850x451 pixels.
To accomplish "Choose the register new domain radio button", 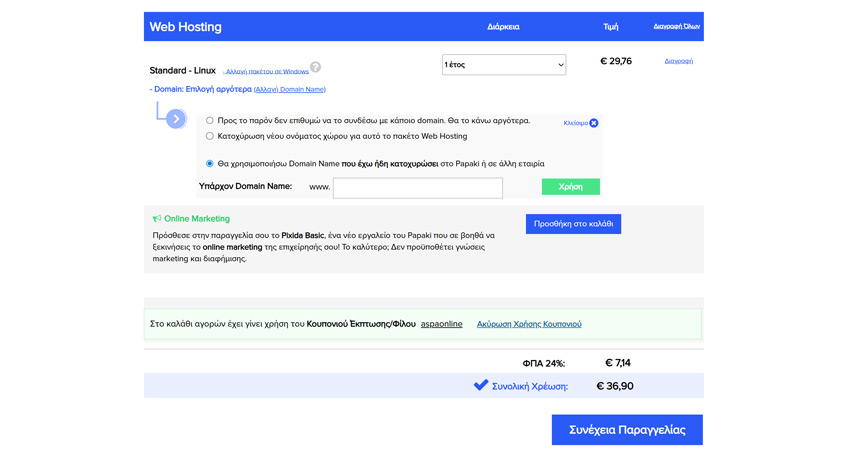I will click(210, 136).
